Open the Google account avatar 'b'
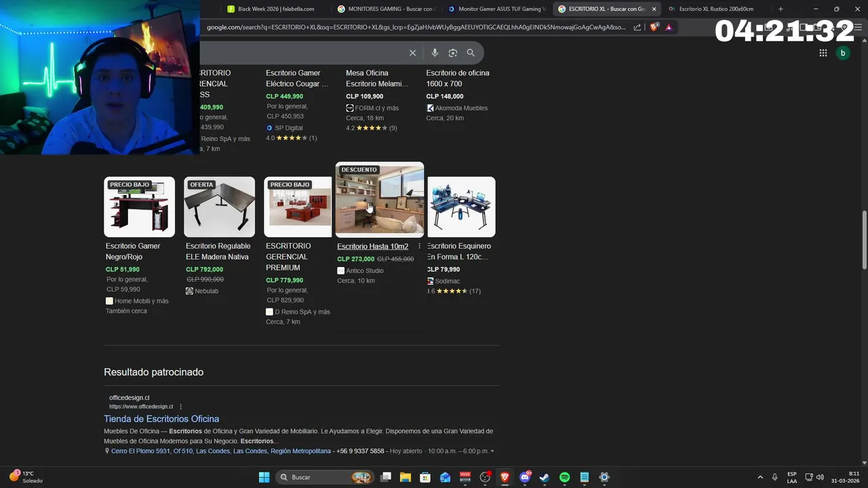 (x=843, y=53)
